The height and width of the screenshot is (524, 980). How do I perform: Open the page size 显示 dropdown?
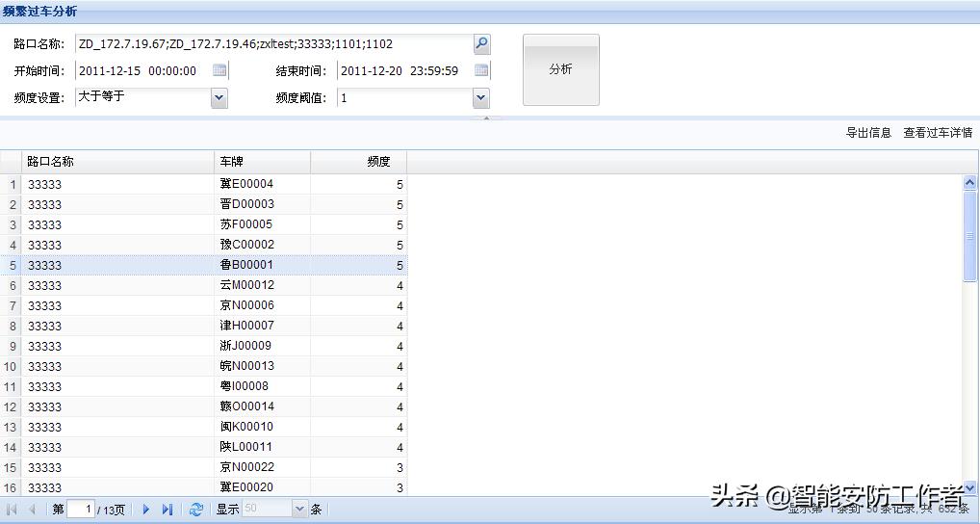pyautogui.click(x=300, y=509)
